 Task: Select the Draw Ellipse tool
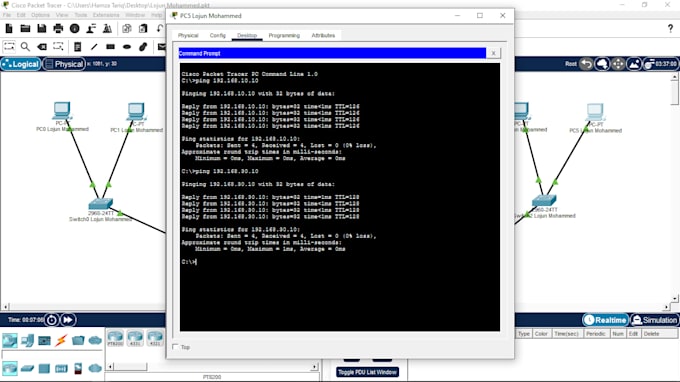[x=127, y=46]
